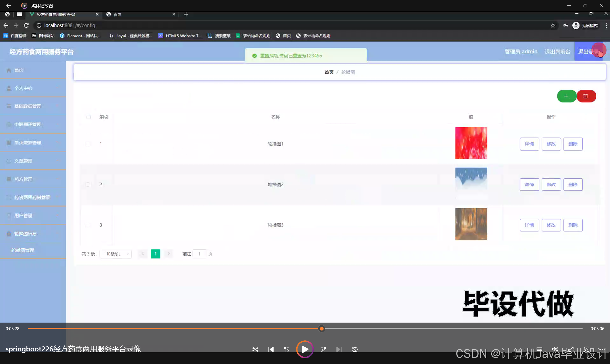This screenshot has height=364, width=610.
Task: Click the video progress slider handle
Action: pos(322,328)
